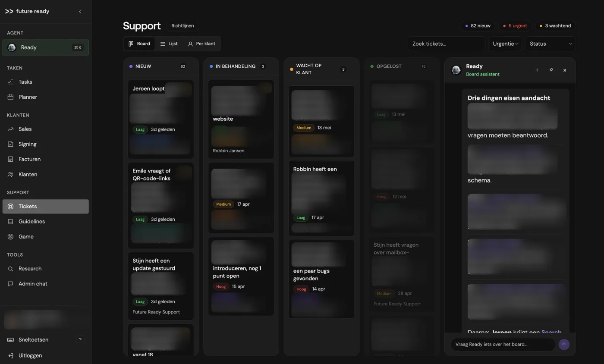Click the WACHT OP KLANT column header
Image resolution: width=604 pixels, height=364 pixels.
tap(321, 69)
